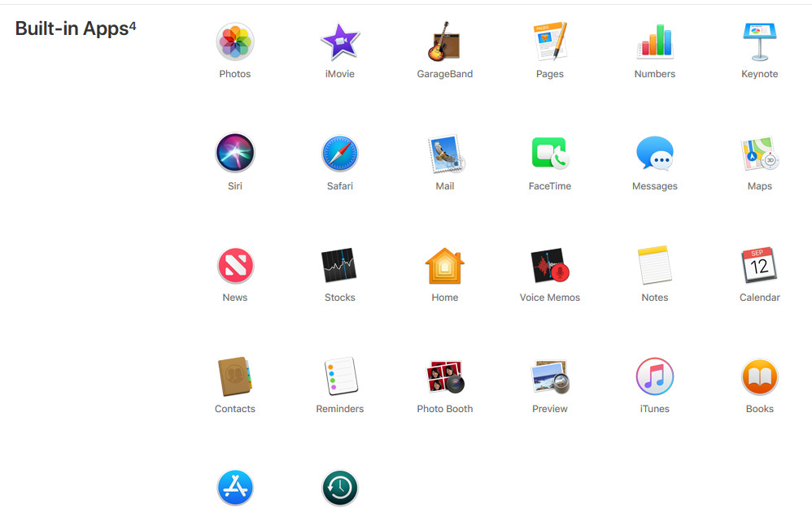This screenshot has width=812, height=517.
Task: Click the News app icon
Action: coord(235,265)
